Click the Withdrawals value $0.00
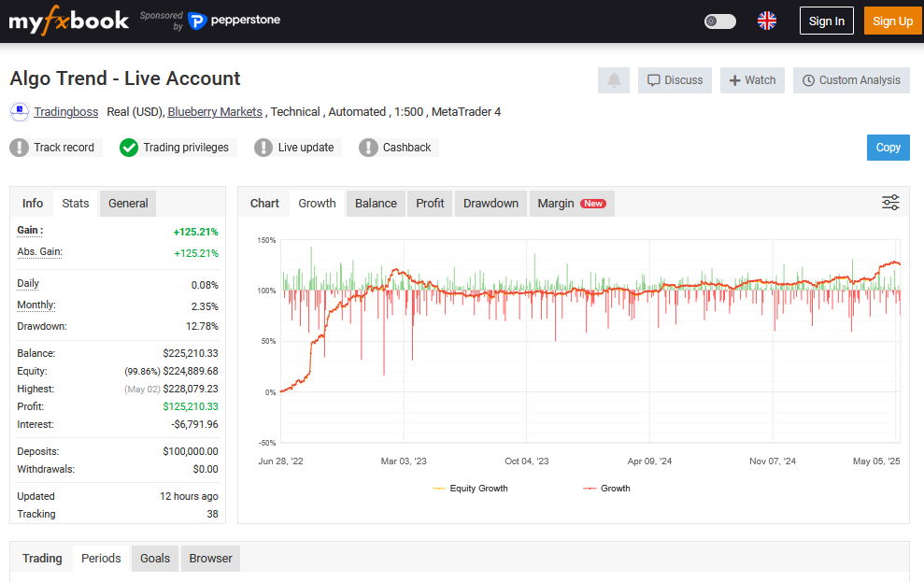The width and height of the screenshot is (924, 582). pyautogui.click(x=205, y=470)
